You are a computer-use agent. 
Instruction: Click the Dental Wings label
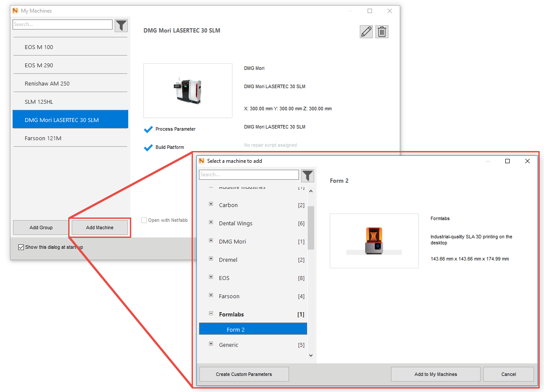click(236, 223)
